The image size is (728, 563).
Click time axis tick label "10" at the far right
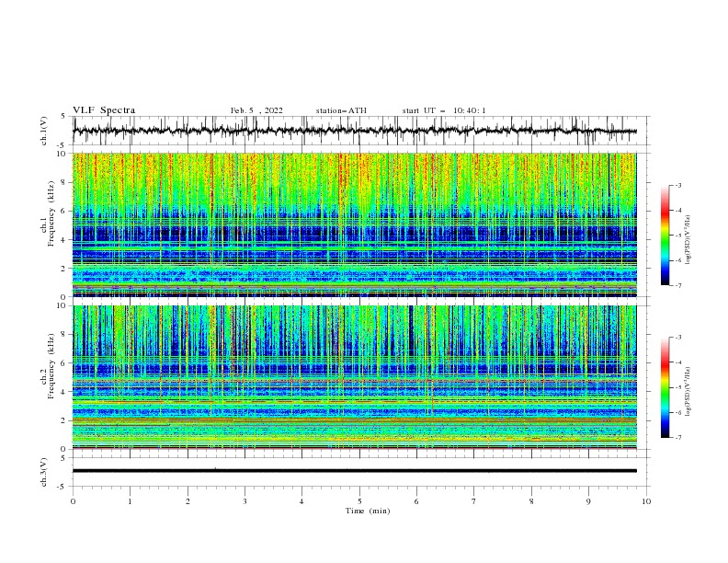[x=646, y=501]
